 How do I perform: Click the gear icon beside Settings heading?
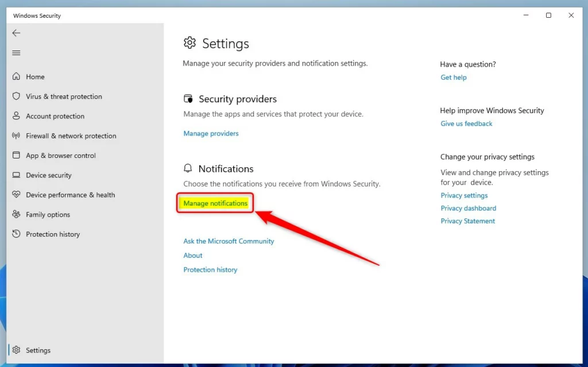pos(189,43)
